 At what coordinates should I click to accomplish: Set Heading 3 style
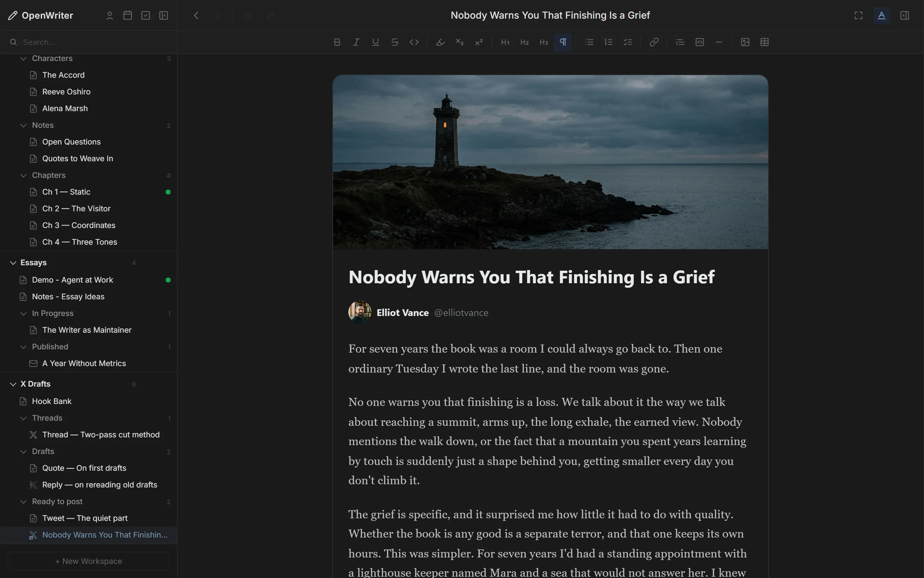(544, 42)
